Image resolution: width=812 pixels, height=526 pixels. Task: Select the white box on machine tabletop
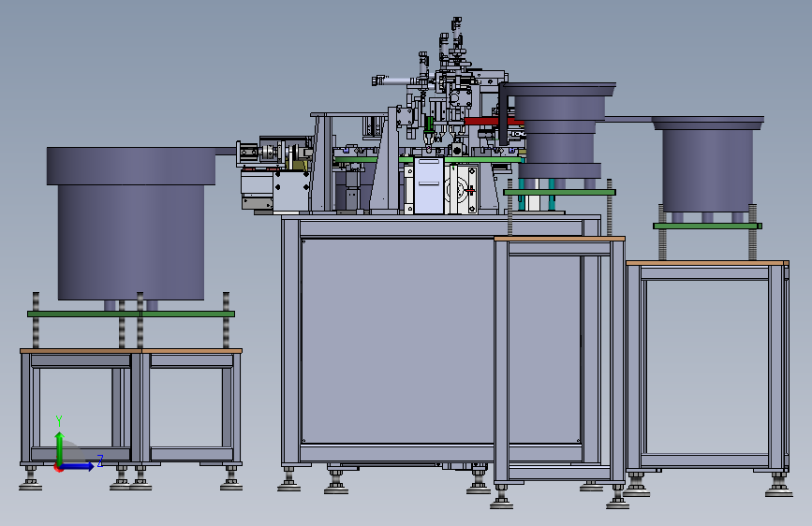(x=429, y=186)
